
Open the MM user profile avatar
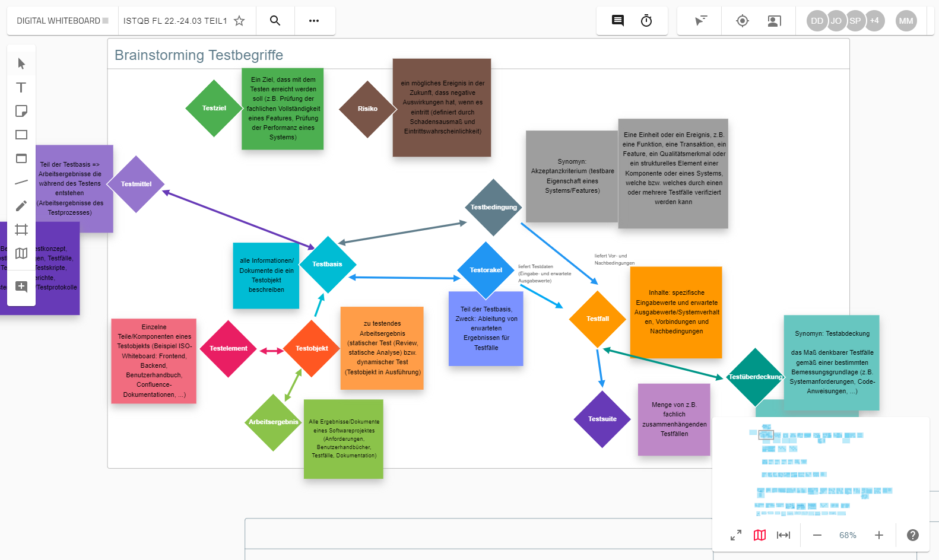click(x=906, y=21)
